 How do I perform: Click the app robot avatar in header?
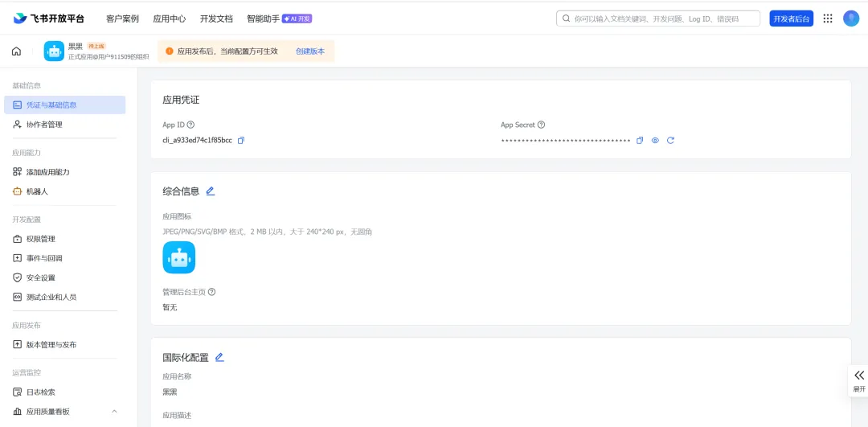[55, 51]
